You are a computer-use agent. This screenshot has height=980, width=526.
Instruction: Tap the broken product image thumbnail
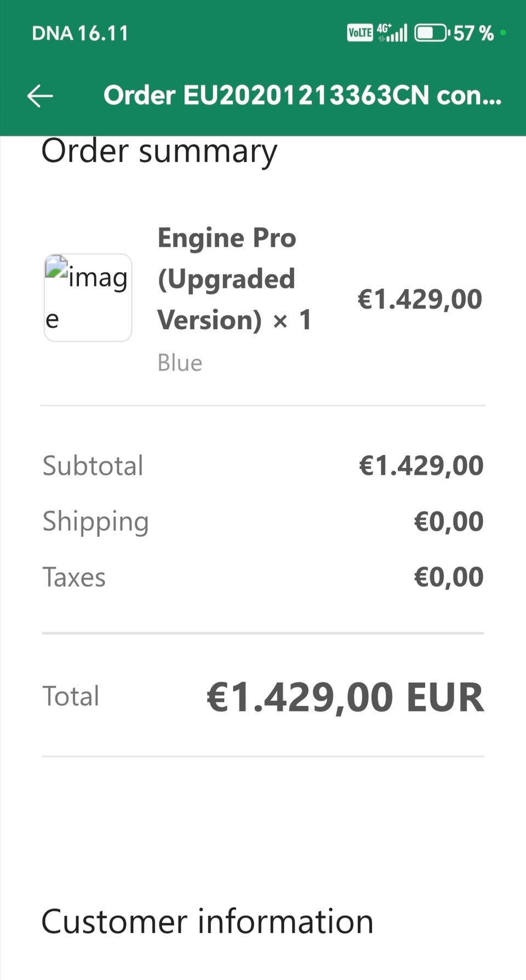coord(88,297)
